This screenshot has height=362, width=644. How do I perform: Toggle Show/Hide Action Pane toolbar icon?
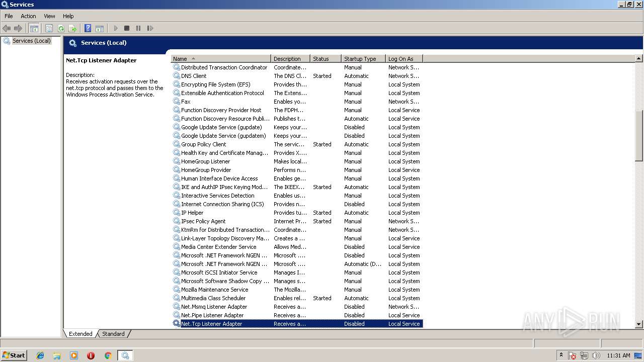click(x=100, y=28)
